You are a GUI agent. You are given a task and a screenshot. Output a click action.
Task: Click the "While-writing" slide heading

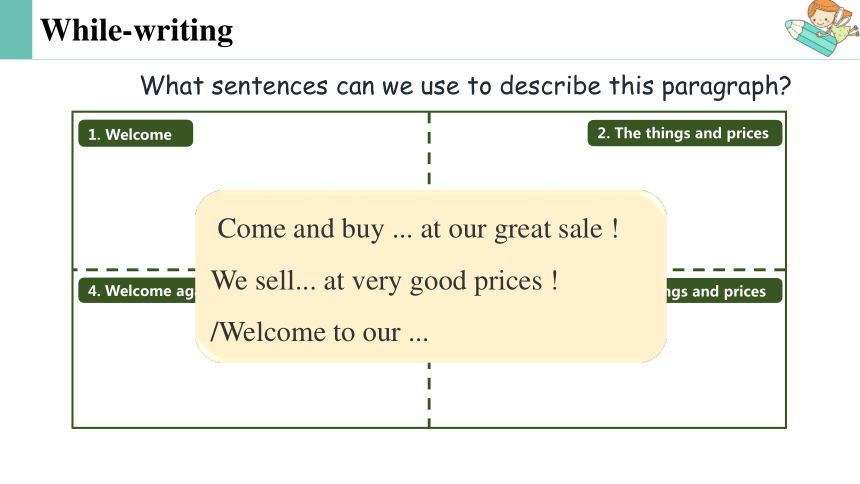[x=137, y=30]
